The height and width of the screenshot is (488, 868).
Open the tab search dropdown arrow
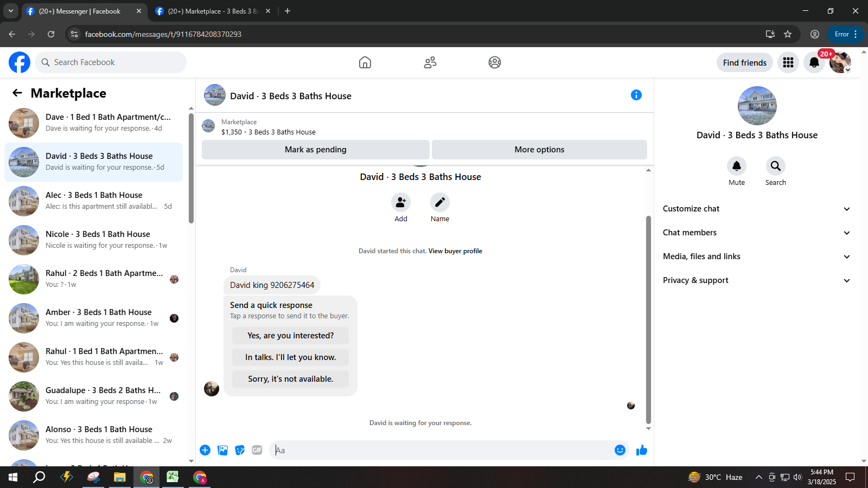(11, 11)
